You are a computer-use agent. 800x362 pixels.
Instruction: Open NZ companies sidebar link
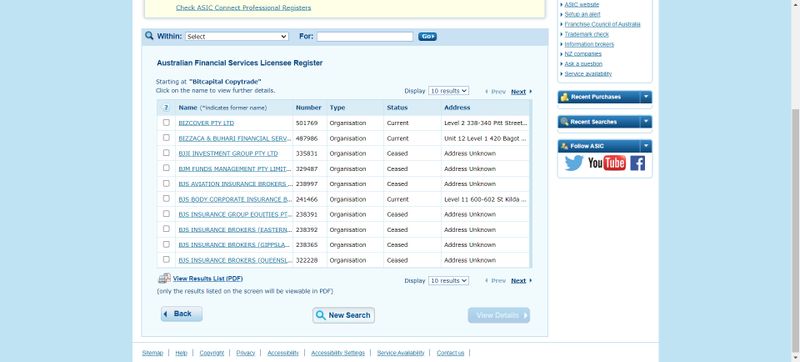coord(583,54)
